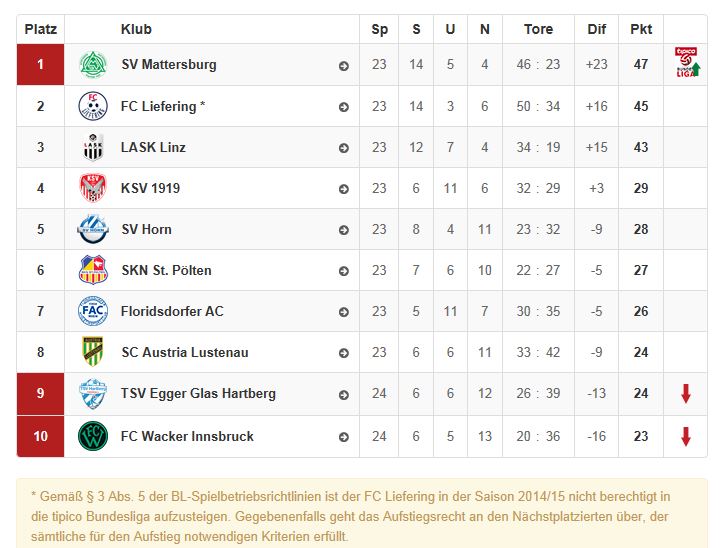722x548 pixels.
Task: Expand the KSV 1919 row arrow
Action: tap(344, 189)
